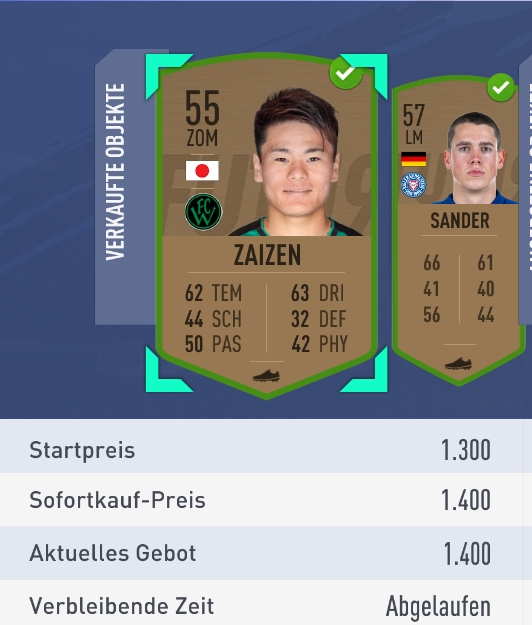Select Zaizen player portrait
Screen dimensions: 532x625
[x=297, y=162]
